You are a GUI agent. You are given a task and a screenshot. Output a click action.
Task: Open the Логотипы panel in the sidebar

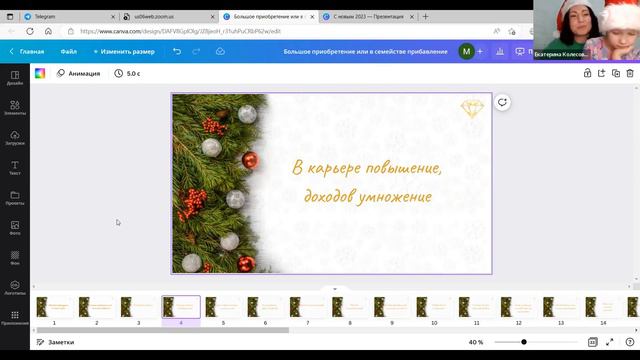point(15,287)
